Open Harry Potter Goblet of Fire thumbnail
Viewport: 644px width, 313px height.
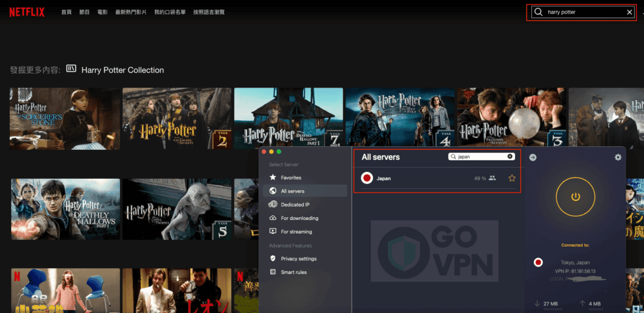tap(400, 117)
